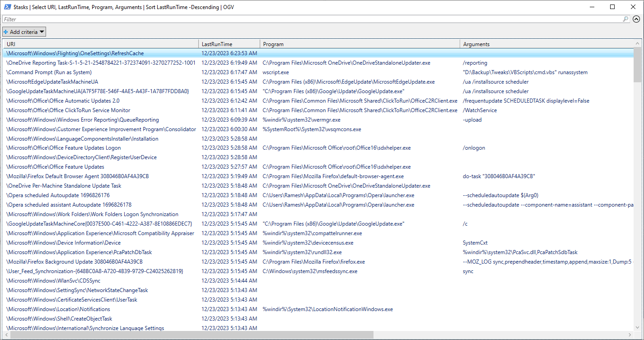Viewport: 644px width, 340px height.
Task: Select the \GoogleUpdateTaskMachineUA row
Action: [318, 91]
